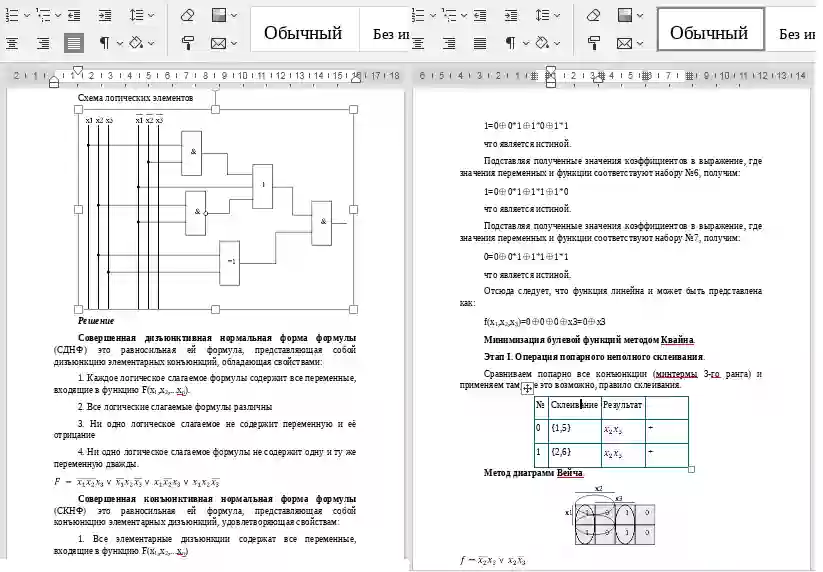Screen dimensions: 823x572
Task: Click the paint roller icon, right window
Action: tap(594, 43)
